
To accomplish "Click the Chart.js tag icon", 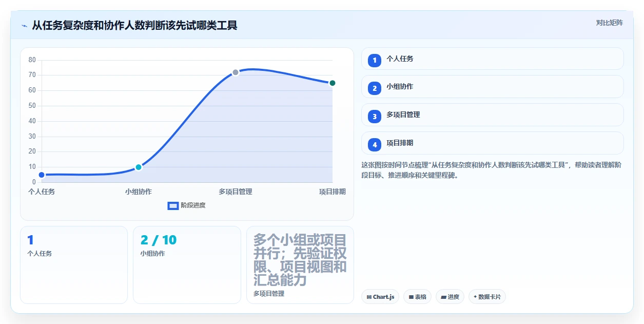I will (369, 297).
